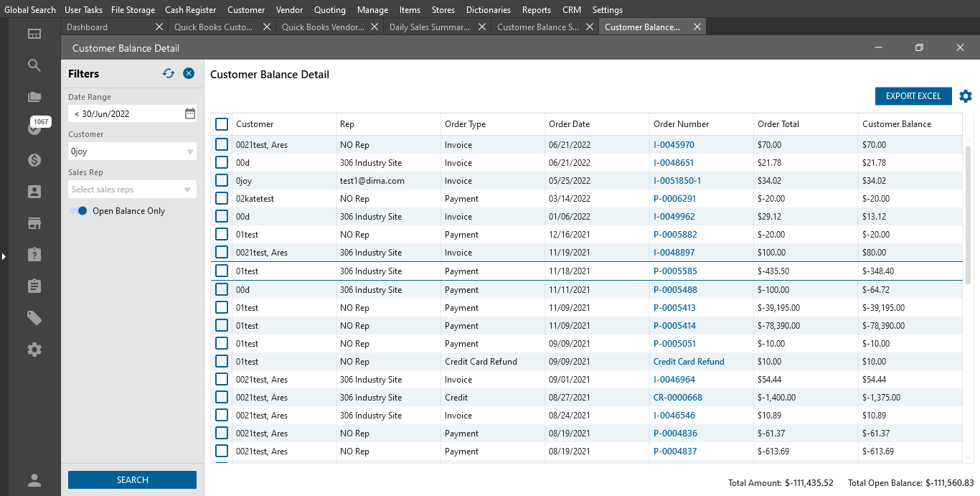The width and height of the screenshot is (980, 496).
Task: Tick the checkbox for order I-0051850-1
Action: (222, 181)
